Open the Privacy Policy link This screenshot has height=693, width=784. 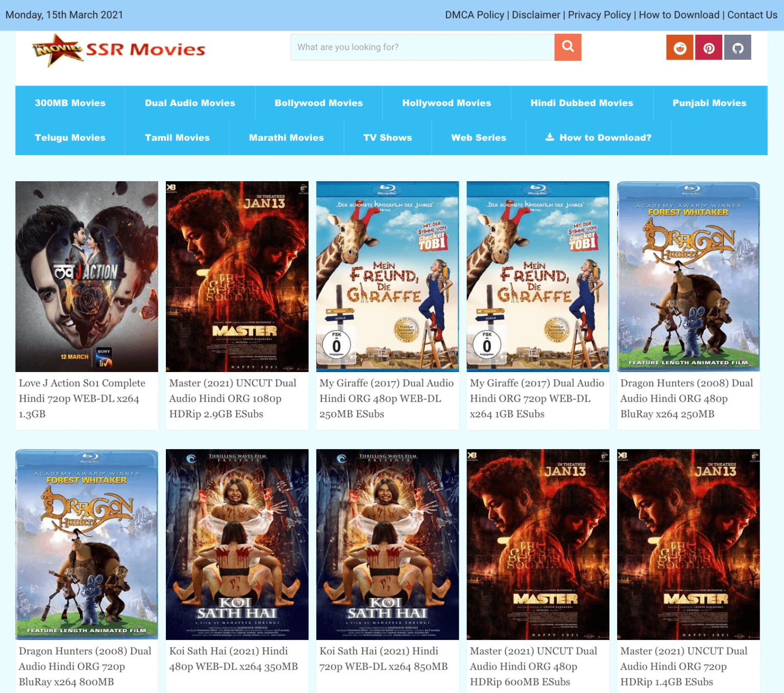pos(599,15)
